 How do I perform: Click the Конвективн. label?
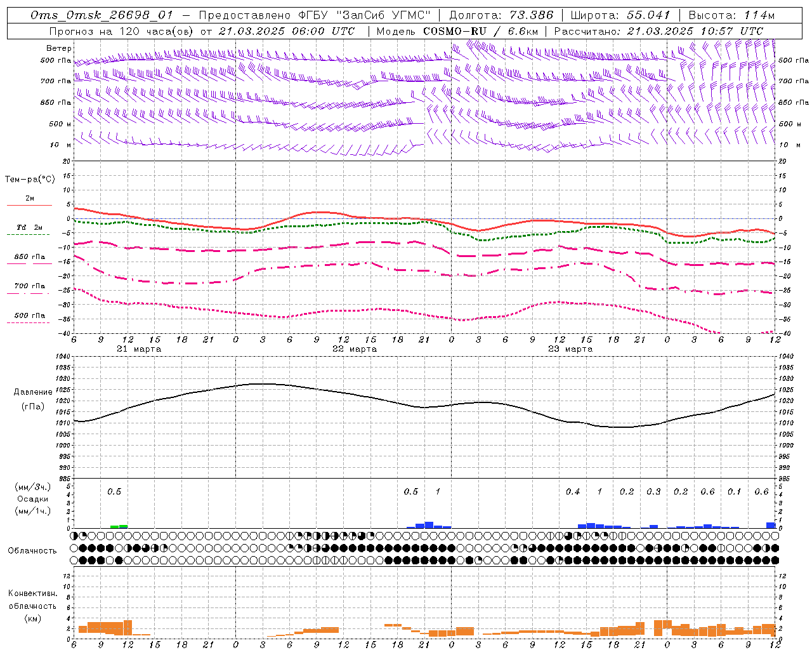point(32,594)
